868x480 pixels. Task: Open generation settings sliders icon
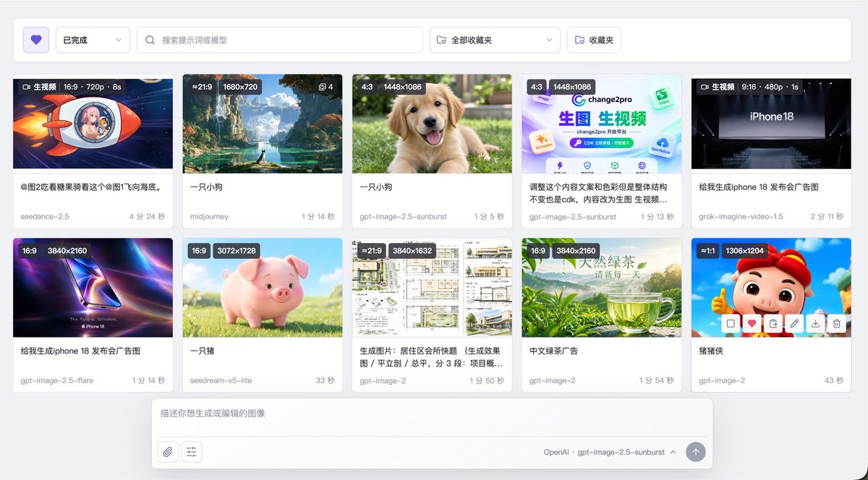pos(192,452)
